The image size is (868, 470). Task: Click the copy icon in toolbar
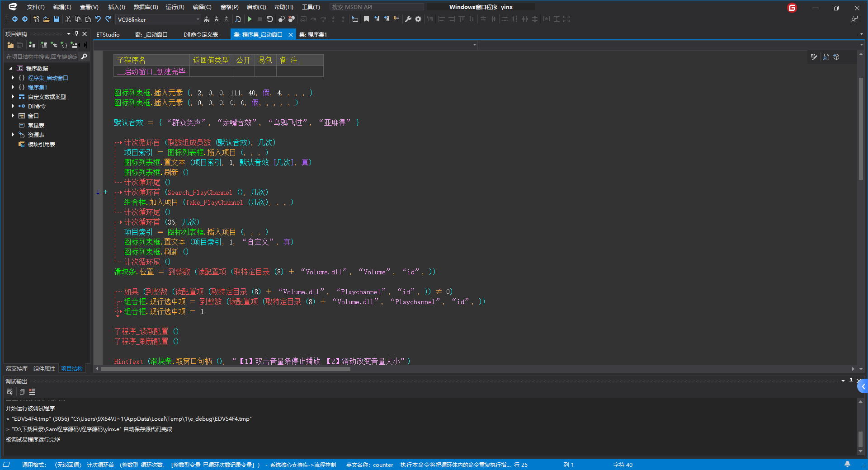coord(78,19)
